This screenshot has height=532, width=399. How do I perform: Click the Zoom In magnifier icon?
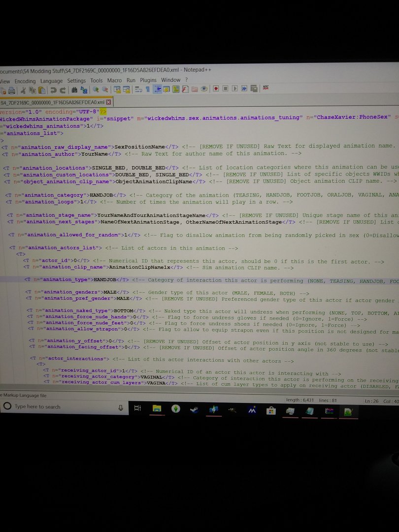point(96,90)
